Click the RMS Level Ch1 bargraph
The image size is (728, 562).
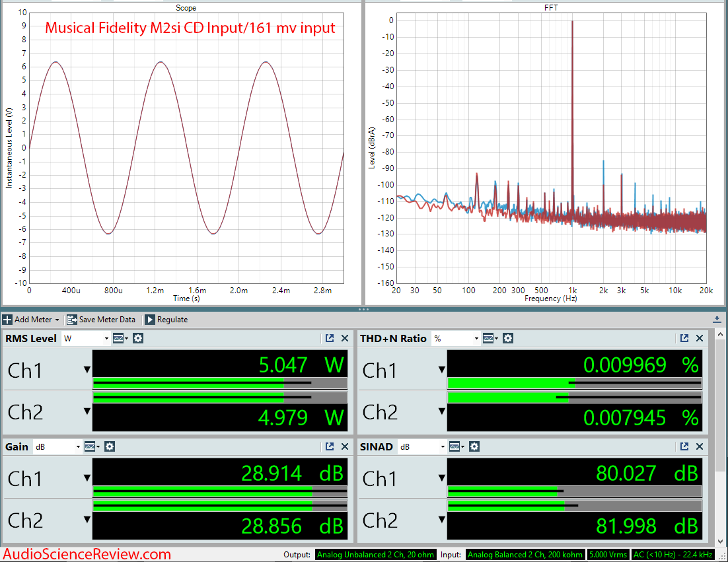coord(220,383)
